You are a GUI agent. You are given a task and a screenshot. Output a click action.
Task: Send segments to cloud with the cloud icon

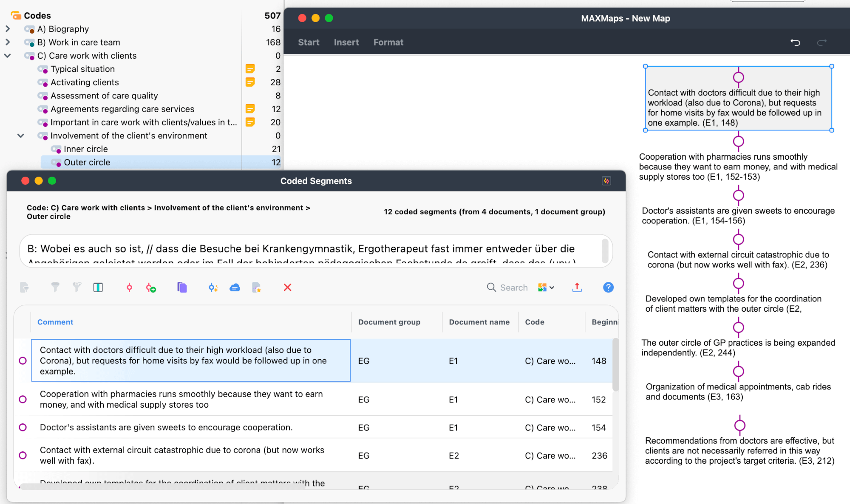235,287
